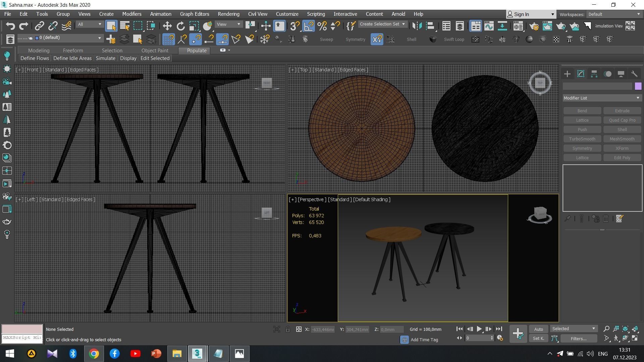The width and height of the screenshot is (644, 362).
Task: Open the Arnold menu
Action: point(398,14)
